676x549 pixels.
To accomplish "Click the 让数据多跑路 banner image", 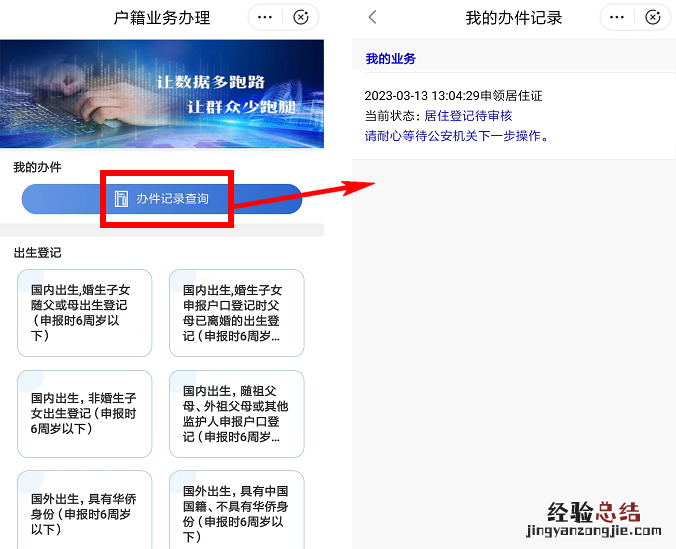I will click(162, 94).
